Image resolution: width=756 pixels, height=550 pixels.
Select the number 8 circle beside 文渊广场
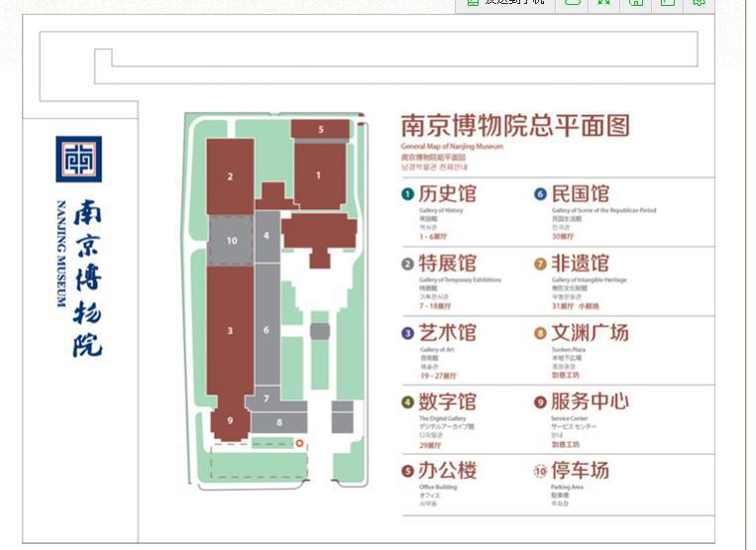tap(540, 333)
